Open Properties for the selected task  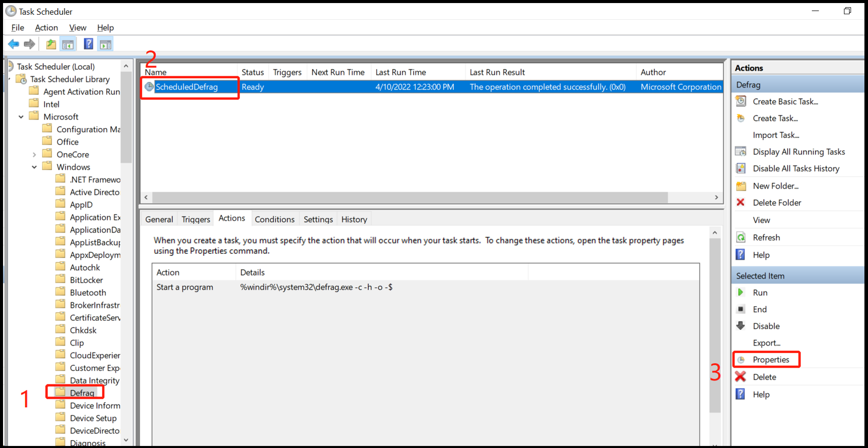tap(770, 360)
